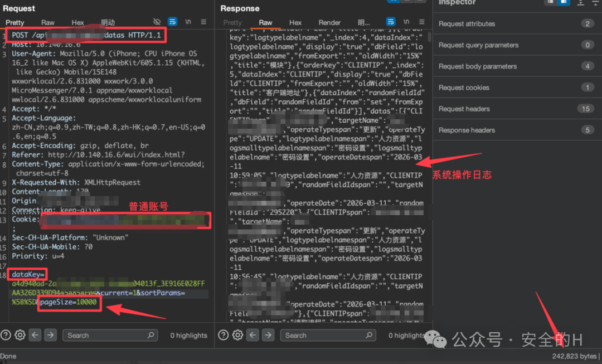Switch Request view to Pretty tab
This screenshot has width=602, height=364.
(14, 23)
